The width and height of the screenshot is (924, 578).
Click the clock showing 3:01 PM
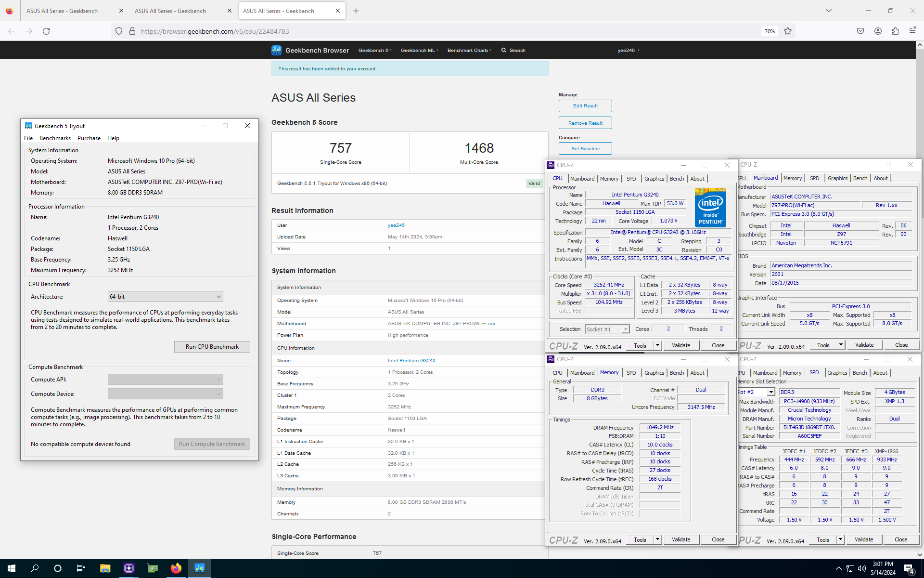click(883, 564)
